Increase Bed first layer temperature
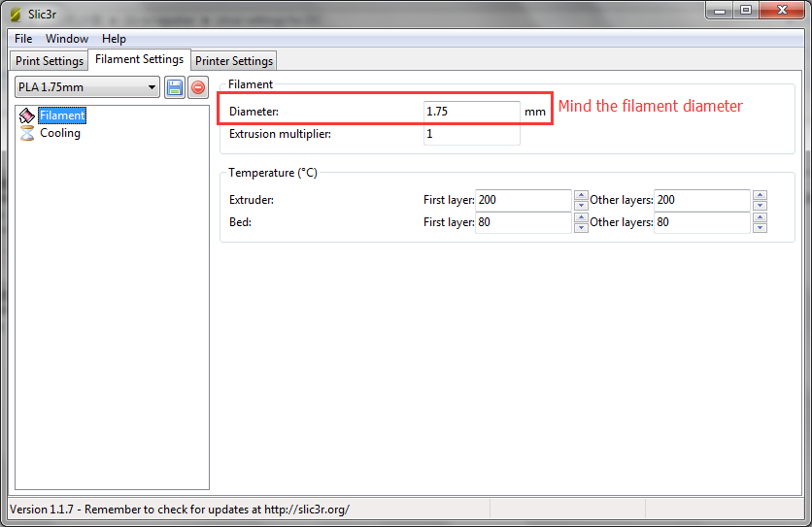812x527 pixels. tap(581, 217)
